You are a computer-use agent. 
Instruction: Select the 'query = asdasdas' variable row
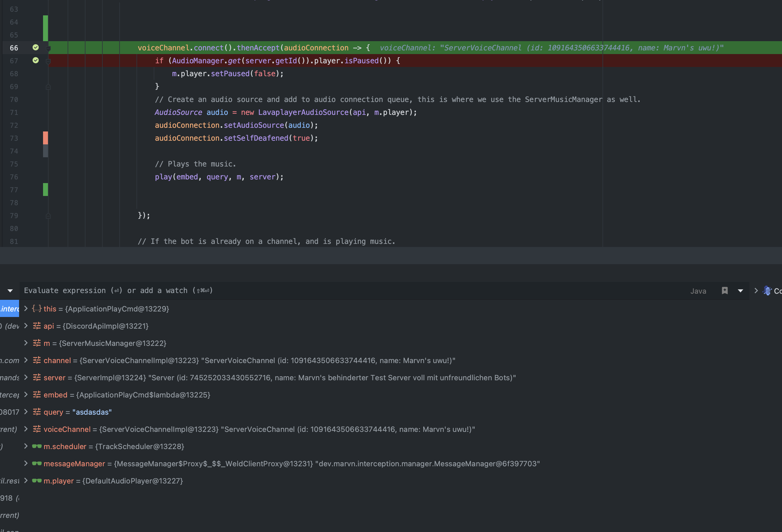[77, 412]
